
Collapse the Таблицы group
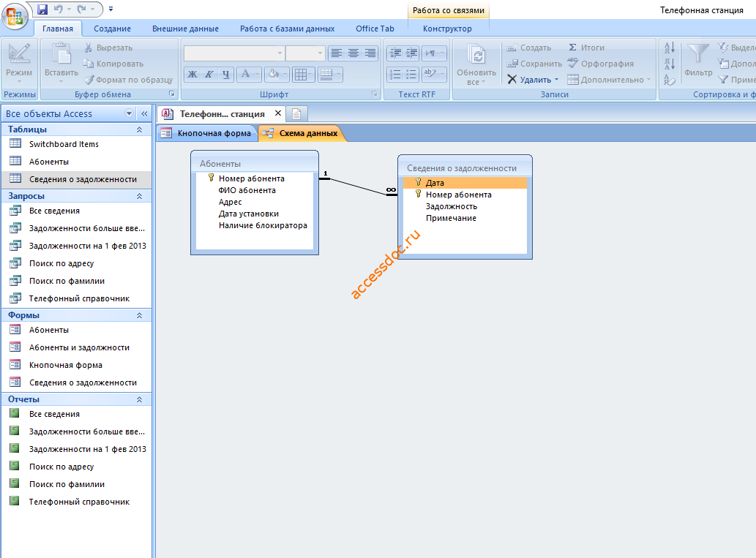(139, 129)
